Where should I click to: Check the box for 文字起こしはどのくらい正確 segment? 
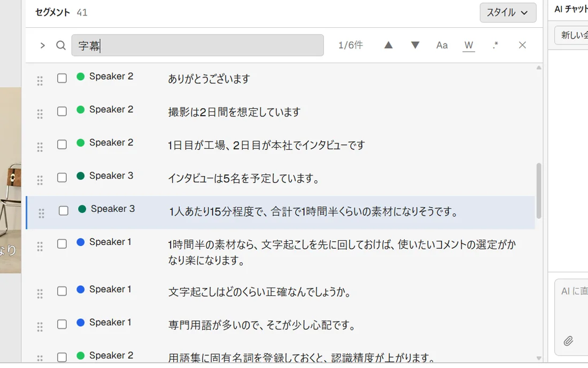tap(62, 291)
